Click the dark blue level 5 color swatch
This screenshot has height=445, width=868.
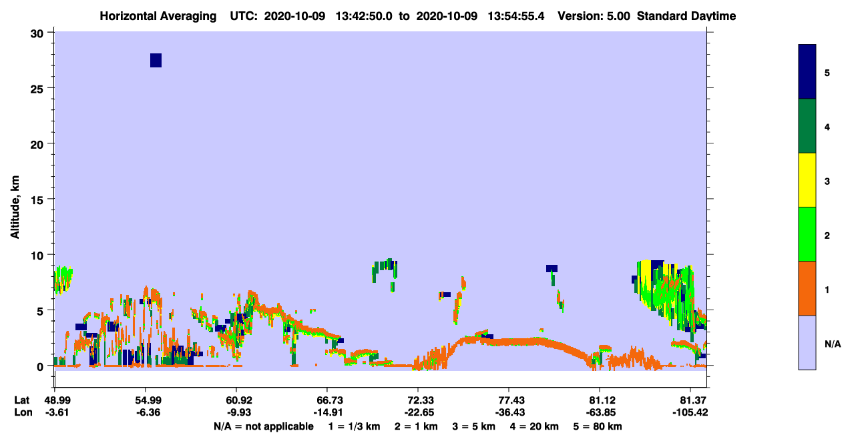pos(807,71)
